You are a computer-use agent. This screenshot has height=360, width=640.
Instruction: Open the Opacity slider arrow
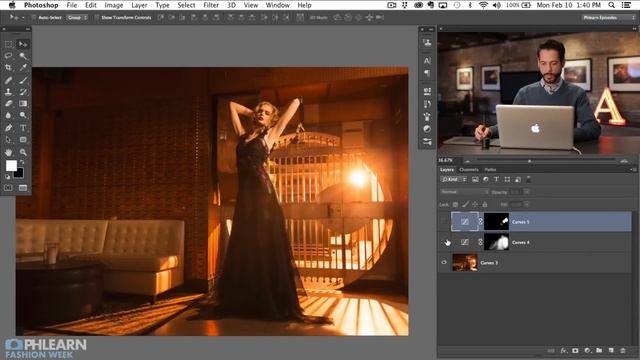(x=527, y=192)
